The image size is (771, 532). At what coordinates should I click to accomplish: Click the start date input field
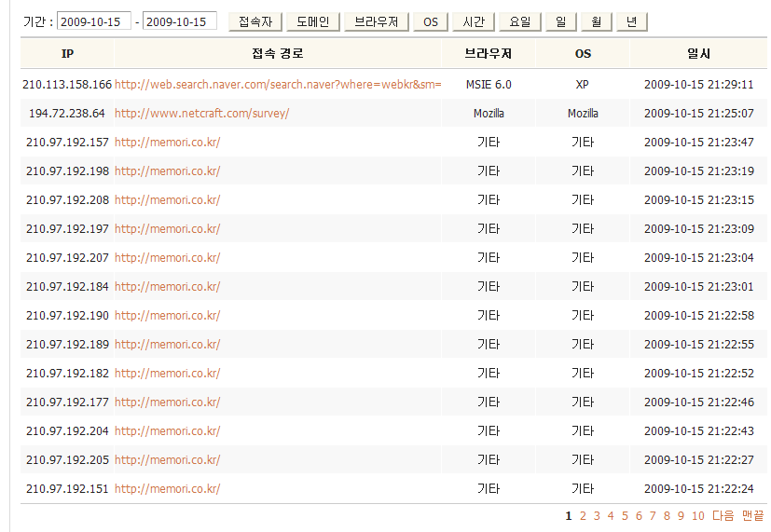(x=94, y=21)
